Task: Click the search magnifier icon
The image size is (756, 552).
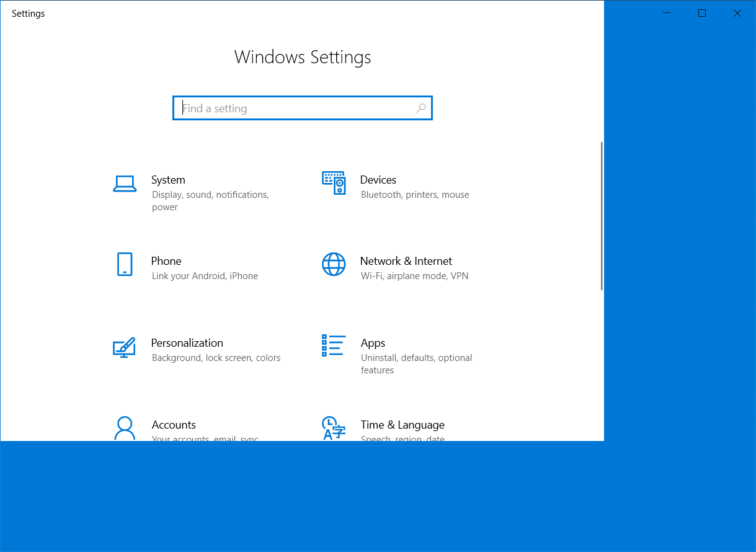Action: tap(420, 109)
